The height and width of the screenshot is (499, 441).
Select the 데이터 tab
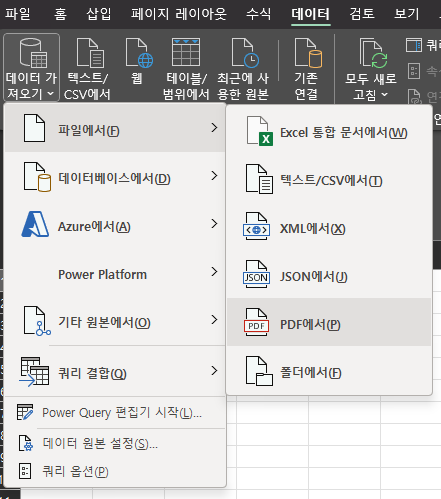click(x=310, y=14)
